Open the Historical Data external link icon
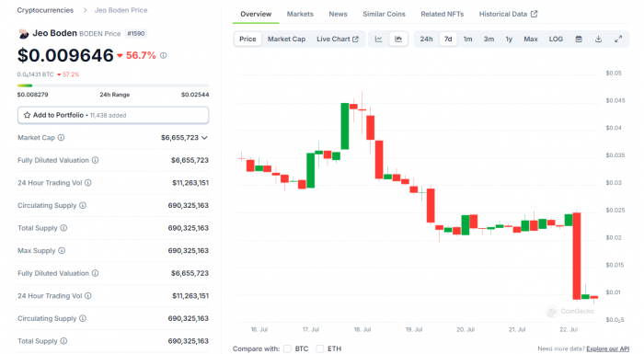Viewport: 644px width, 354px height. [x=534, y=14]
